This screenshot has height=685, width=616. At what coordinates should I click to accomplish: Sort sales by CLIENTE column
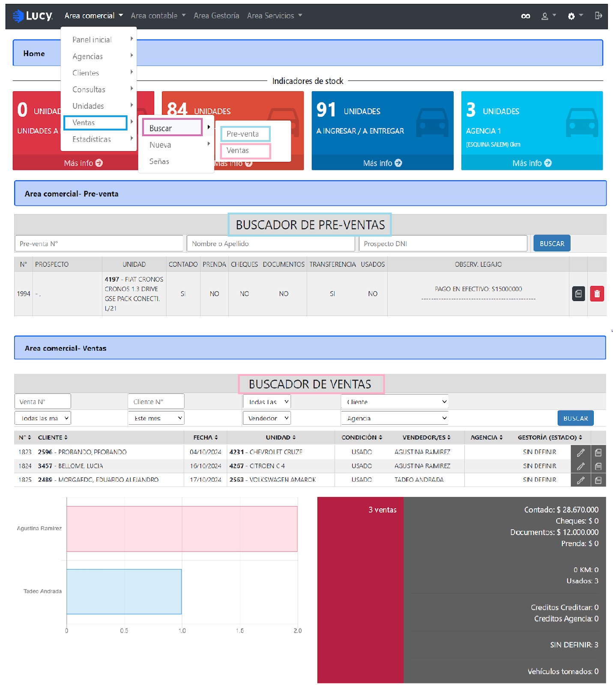coord(53,438)
